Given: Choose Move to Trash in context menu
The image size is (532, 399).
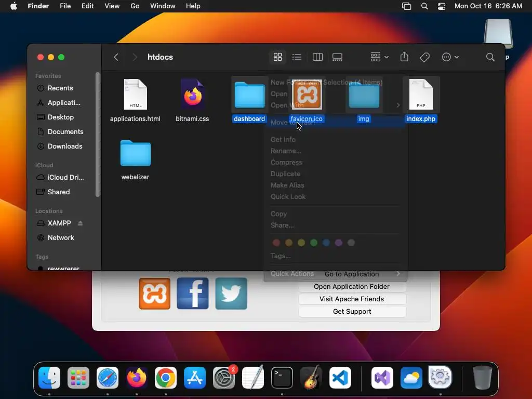Looking at the screenshot, I should (x=335, y=123).
